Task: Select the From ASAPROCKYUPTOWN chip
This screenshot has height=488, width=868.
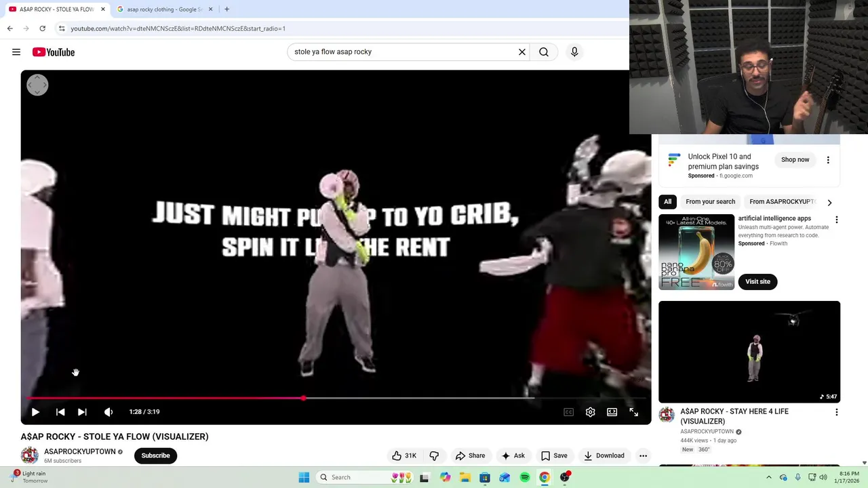Action: [782, 201]
